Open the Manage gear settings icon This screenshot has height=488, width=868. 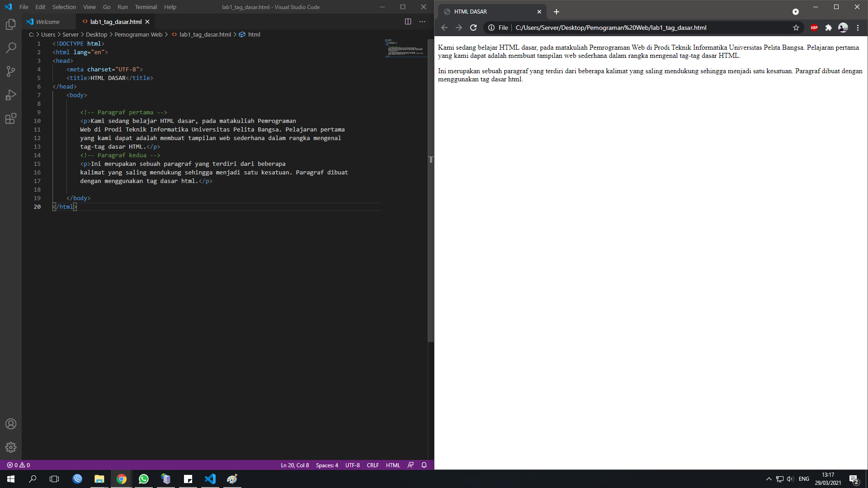click(x=11, y=447)
